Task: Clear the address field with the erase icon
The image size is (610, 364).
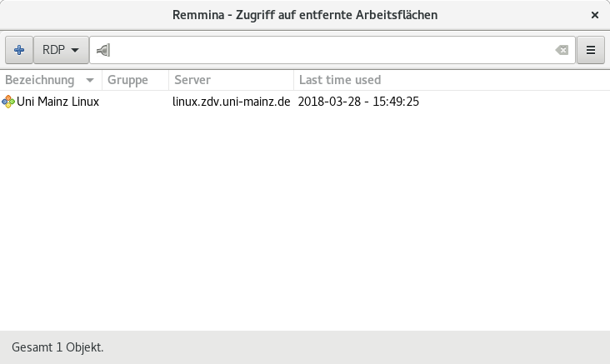Action: tap(562, 50)
